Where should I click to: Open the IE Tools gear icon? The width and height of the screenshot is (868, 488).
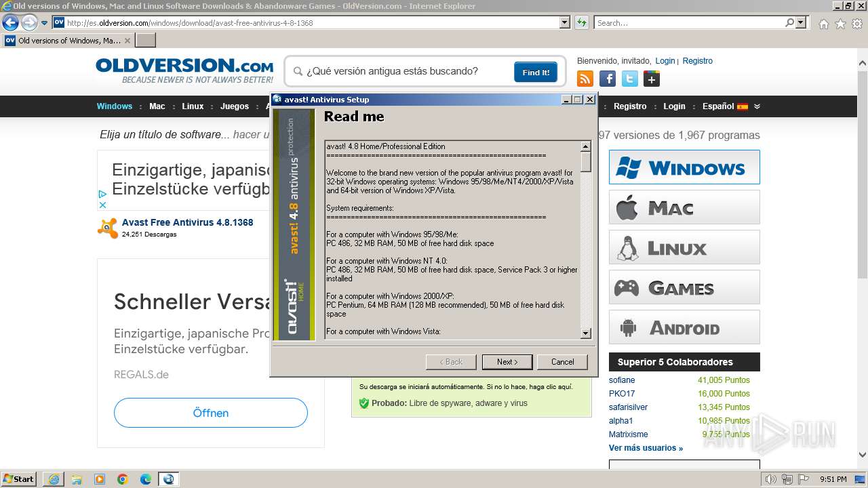tap(857, 24)
